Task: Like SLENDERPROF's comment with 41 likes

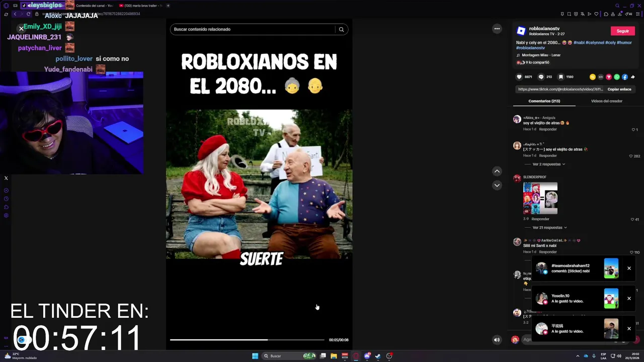Action: pyautogui.click(x=632, y=219)
